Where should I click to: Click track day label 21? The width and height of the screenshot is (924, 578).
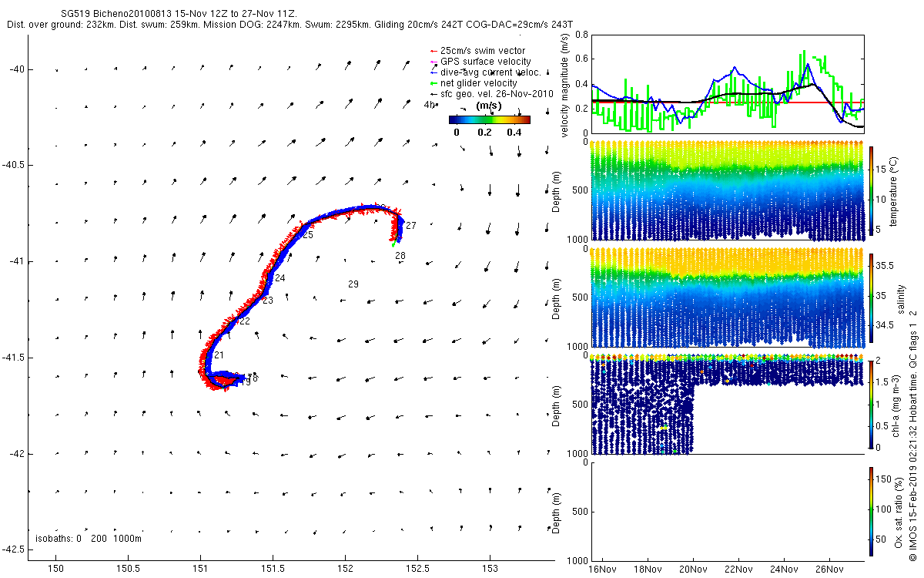(219, 355)
